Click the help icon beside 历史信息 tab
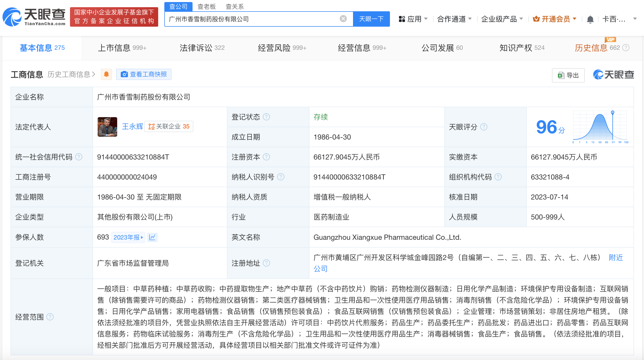This screenshot has width=644, height=360. pos(626,48)
